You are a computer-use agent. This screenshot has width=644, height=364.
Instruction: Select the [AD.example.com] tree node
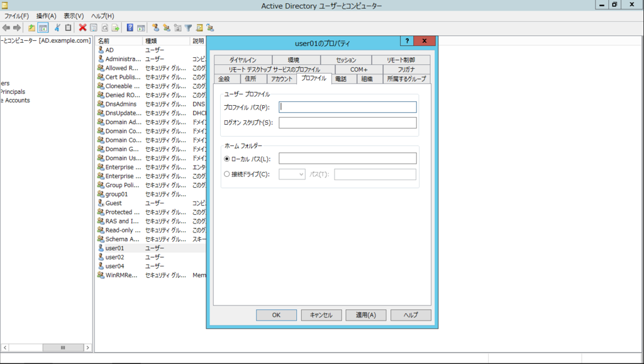pos(45,41)
